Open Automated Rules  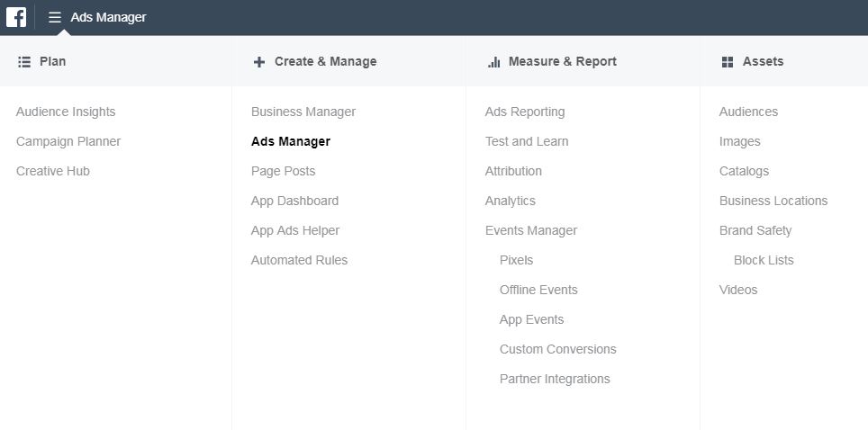tap(299, 260)
